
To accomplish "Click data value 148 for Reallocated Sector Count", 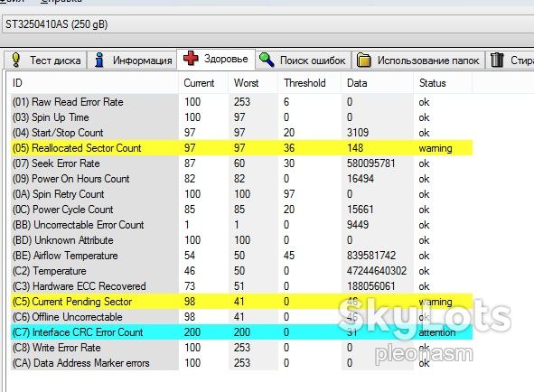I will point(355,148).
